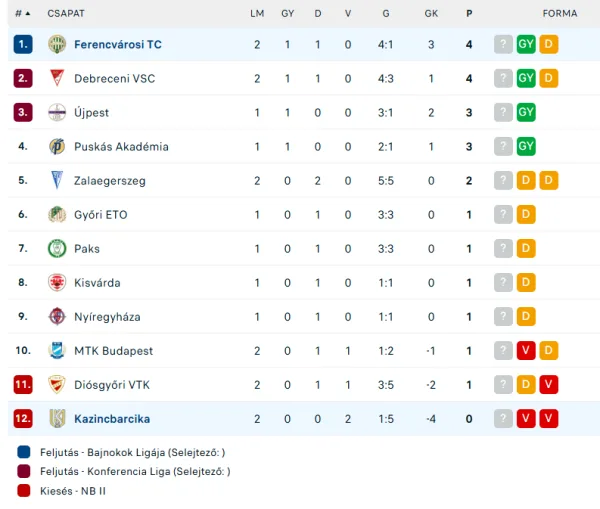Click the CSAPAT column header

[66, 14]
